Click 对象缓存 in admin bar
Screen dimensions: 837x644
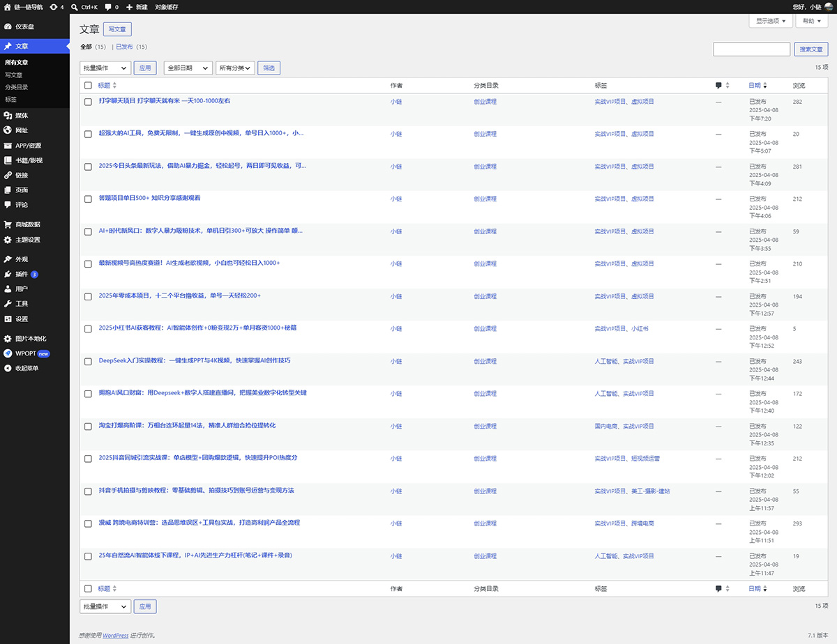click(x=166, y=7)
